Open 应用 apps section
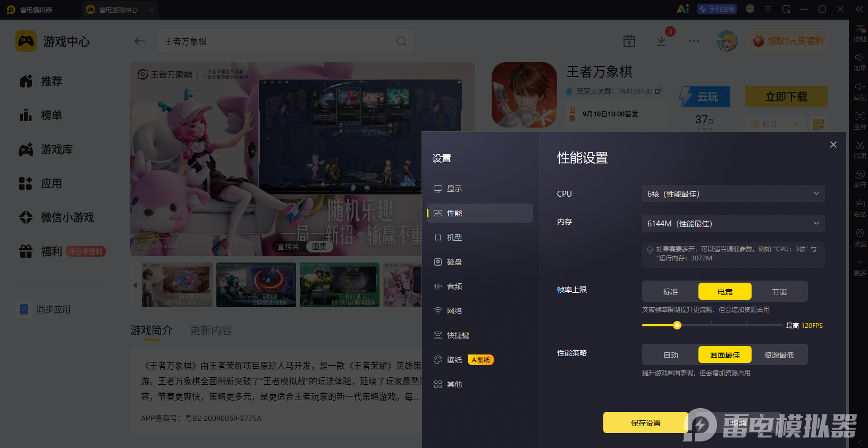Screen dimensions: 868x448 click(x=41, y=183)
